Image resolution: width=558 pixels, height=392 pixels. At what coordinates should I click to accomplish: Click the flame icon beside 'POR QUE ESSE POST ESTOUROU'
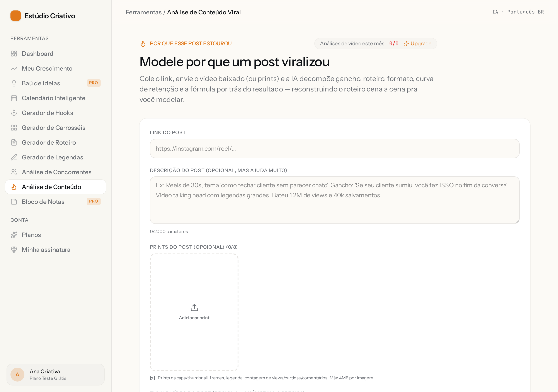(x=143, y=44)
